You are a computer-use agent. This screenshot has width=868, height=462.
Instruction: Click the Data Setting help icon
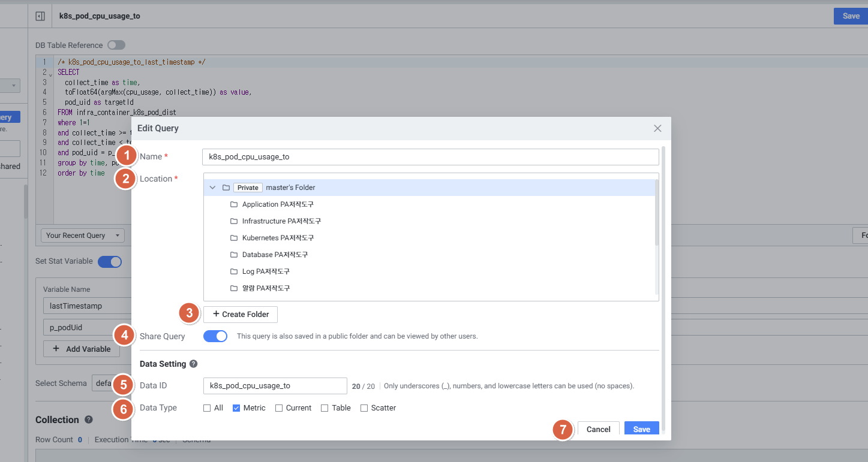click(x=193, y=364)
